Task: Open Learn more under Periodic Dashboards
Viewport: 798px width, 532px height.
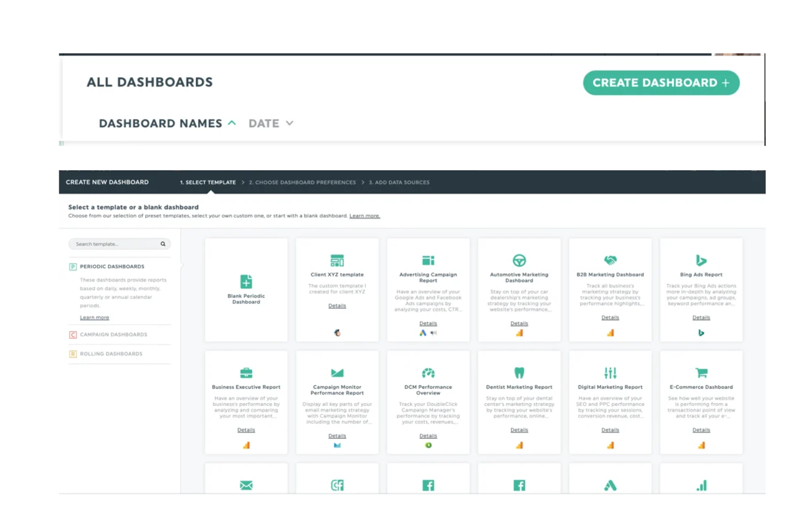Action: pos(94,317)
